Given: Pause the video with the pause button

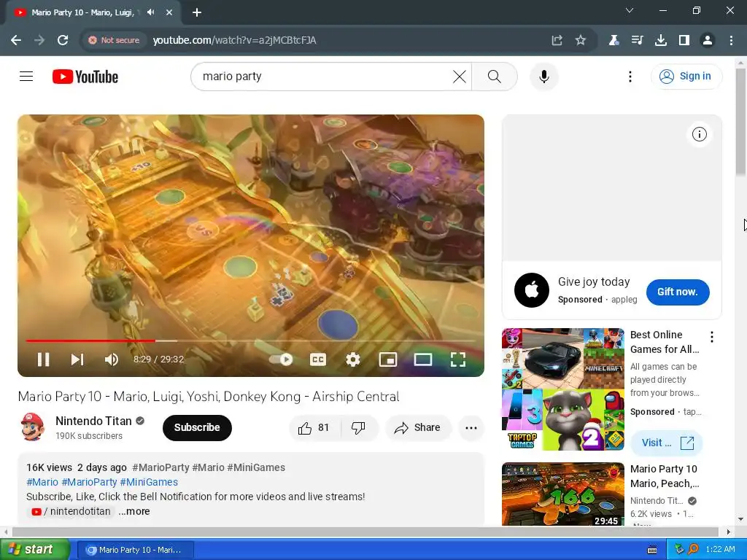Looking at the screenshot, I should tap(43, 359).
